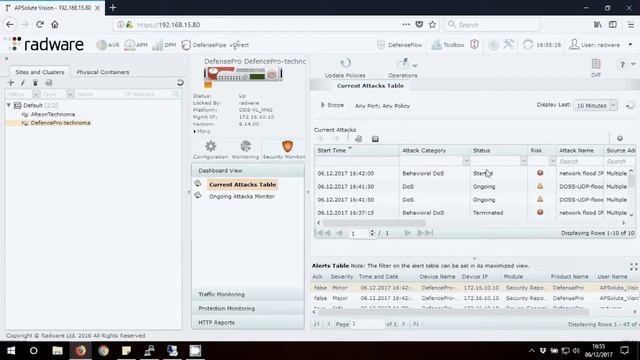The height and width of the screenshot is (360, 640).
Task: Click the grid icon beside the printer icon
Action: pos(375,139)
